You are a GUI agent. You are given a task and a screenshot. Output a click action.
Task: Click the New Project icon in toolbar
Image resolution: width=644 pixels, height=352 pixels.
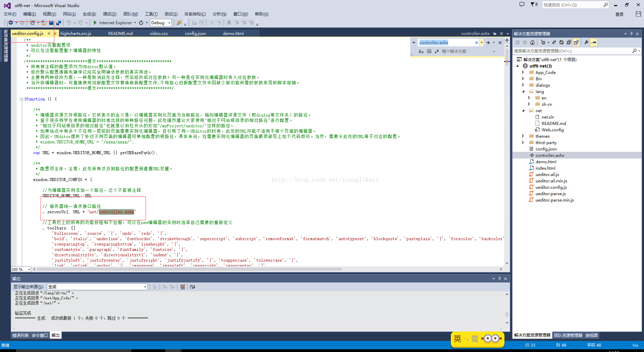click(x=33, y=23)
